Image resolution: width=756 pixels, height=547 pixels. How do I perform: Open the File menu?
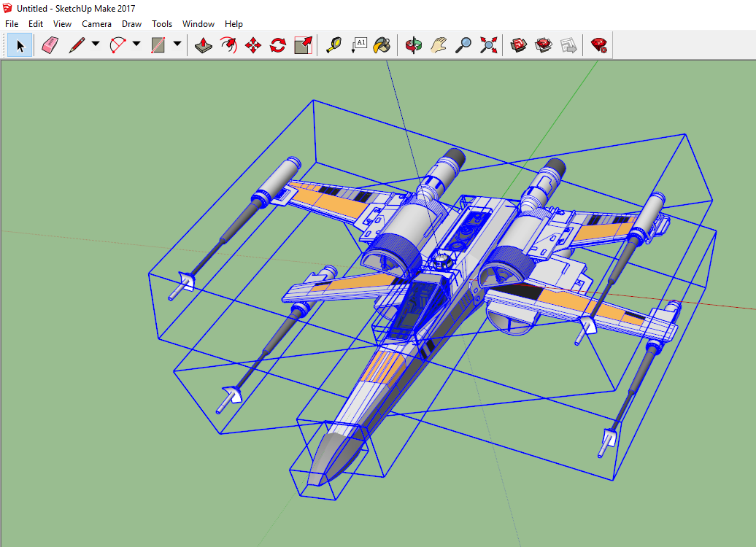point(12,23)
